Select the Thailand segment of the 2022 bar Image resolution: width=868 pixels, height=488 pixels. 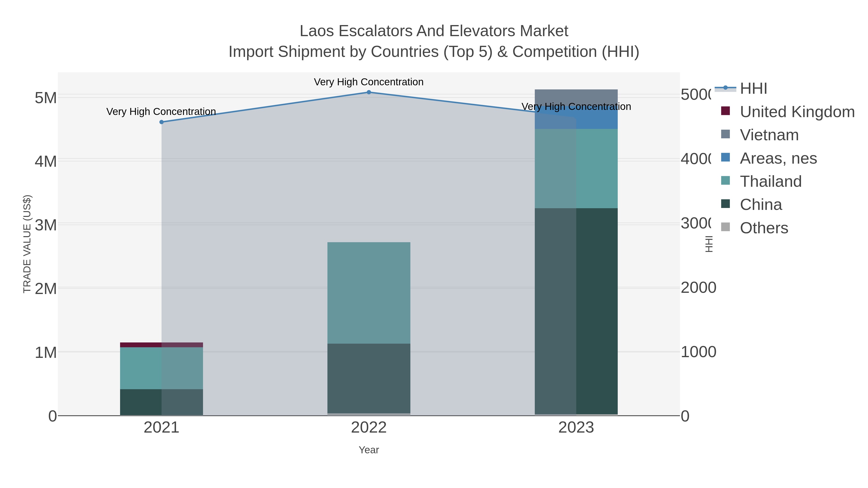click(x=369, y=293)
